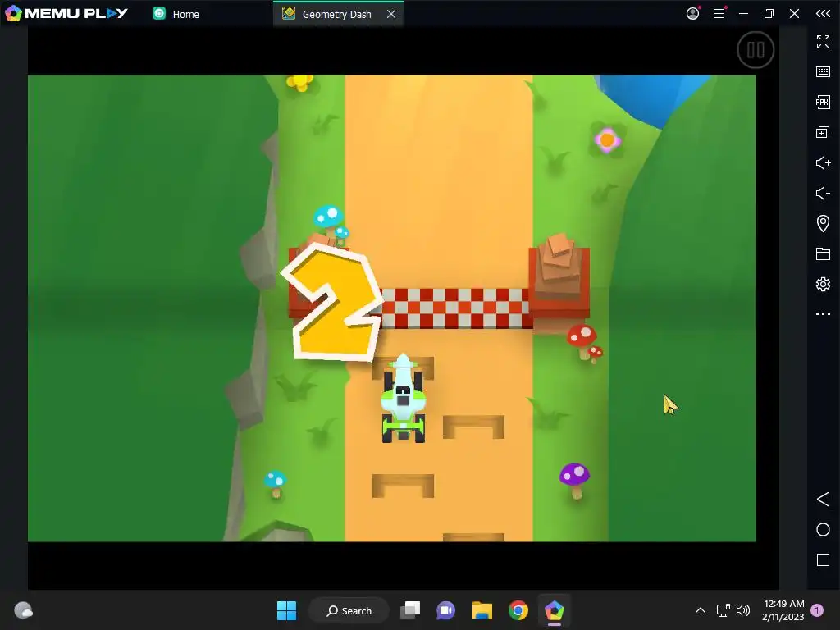Viewport: 840px width, 630px height.
Task: Decrease volume with the speaker minus icon
Action: (823, 193)
